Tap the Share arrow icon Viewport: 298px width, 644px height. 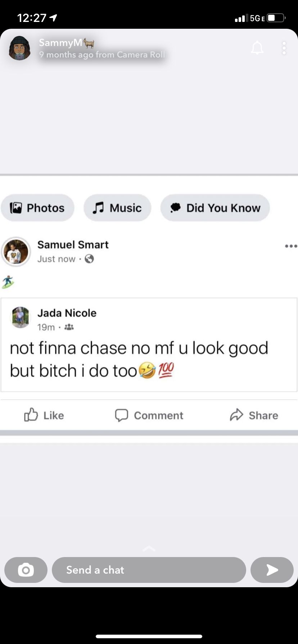click(236, 415)
